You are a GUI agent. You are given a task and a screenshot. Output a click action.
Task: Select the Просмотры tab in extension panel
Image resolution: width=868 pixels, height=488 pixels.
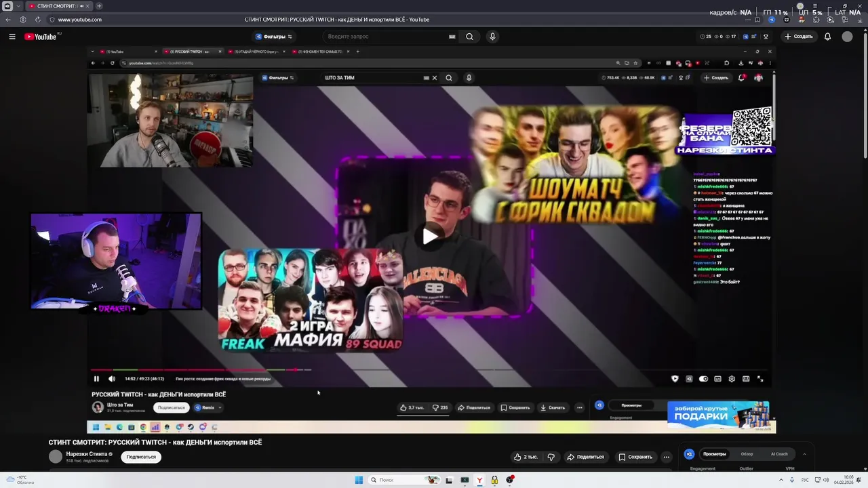(x=714, y=454)
